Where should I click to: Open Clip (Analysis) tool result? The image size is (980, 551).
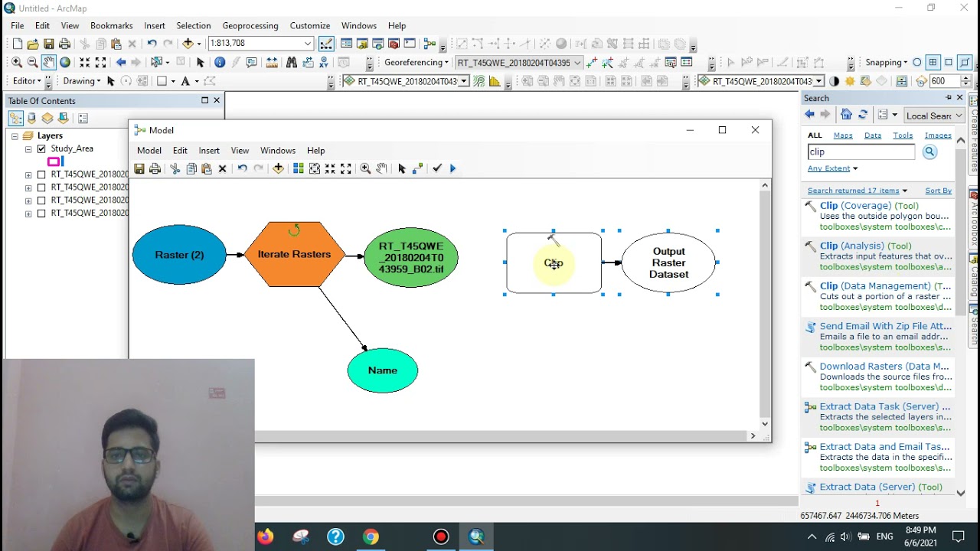pyautogui.click(x=866, y=246)
